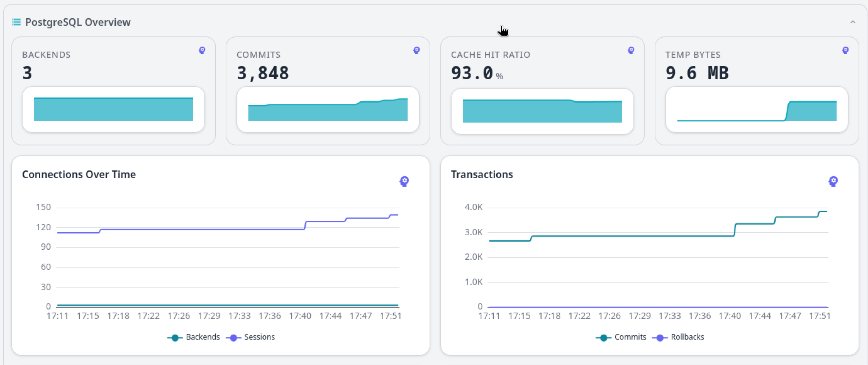This screenshot has height=365, width=868.
Task: Click the commits value 3,848
Action: coord(263,73)
